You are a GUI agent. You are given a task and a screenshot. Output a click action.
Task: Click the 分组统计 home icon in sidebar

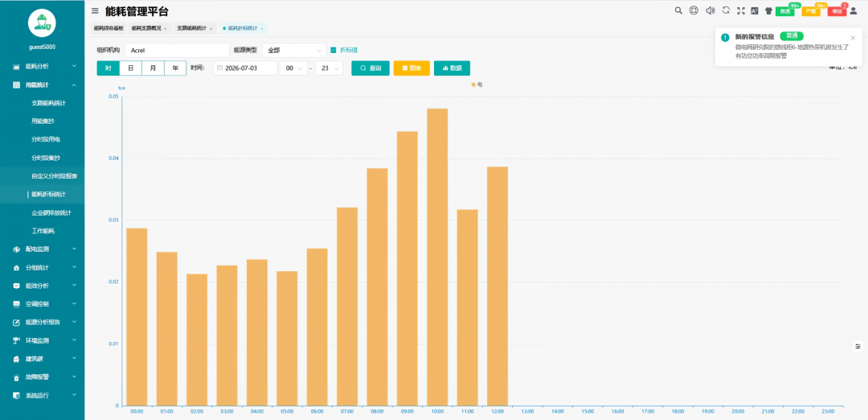point(16,268)
